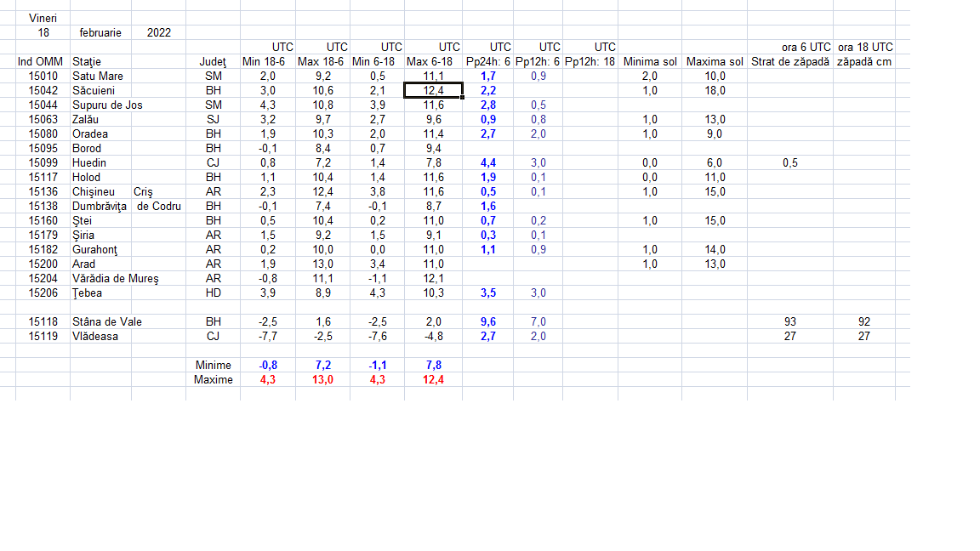Select the 'Minime' row label
980x551 pixels.
click(x=214, y=365)
